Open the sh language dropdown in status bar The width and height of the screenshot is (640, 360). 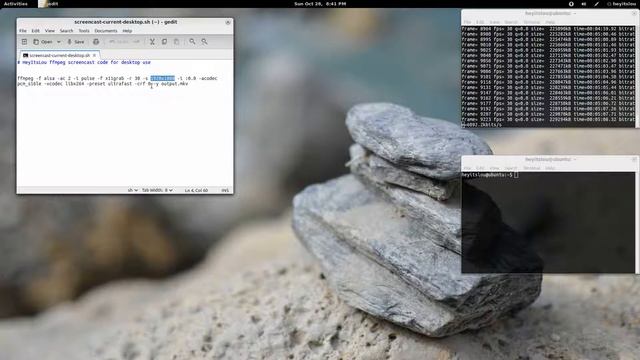click(133, 190)
